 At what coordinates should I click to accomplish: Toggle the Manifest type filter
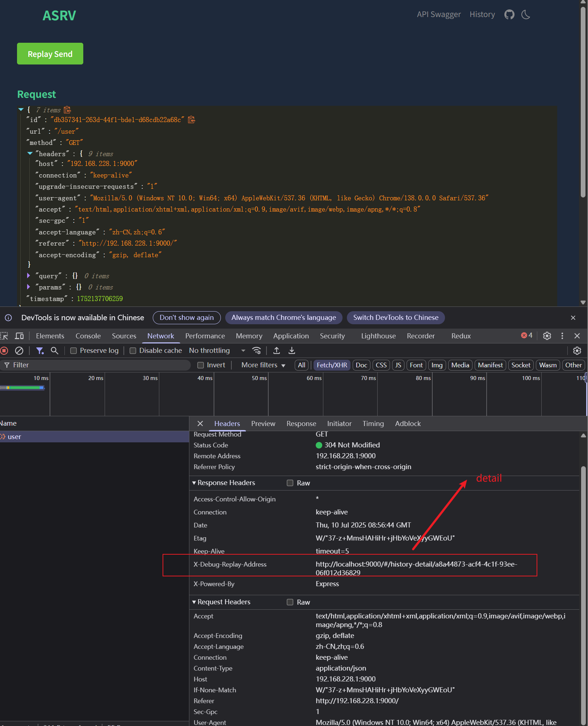click(490, 365)
